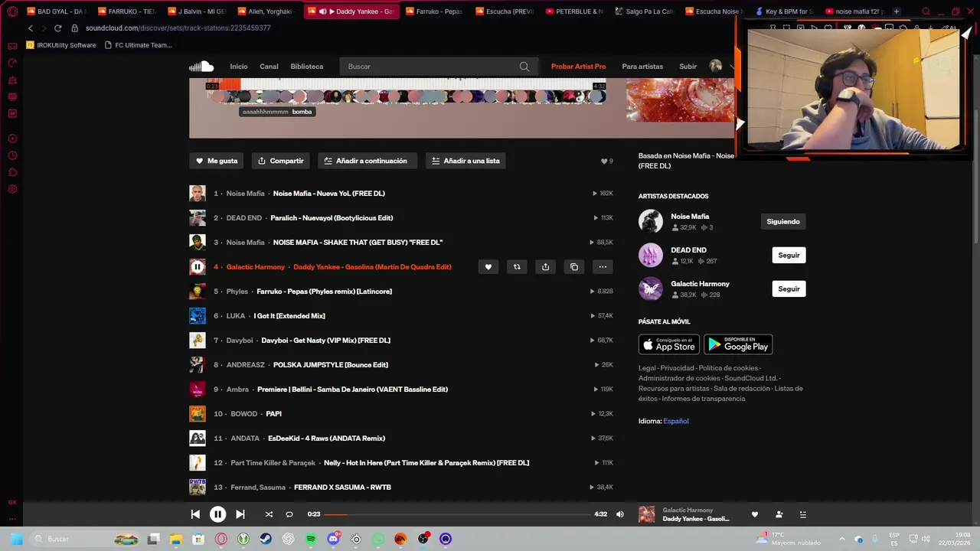Share the Gasolina track from row icons
This screenshot has width=980, height=551.
545,267
